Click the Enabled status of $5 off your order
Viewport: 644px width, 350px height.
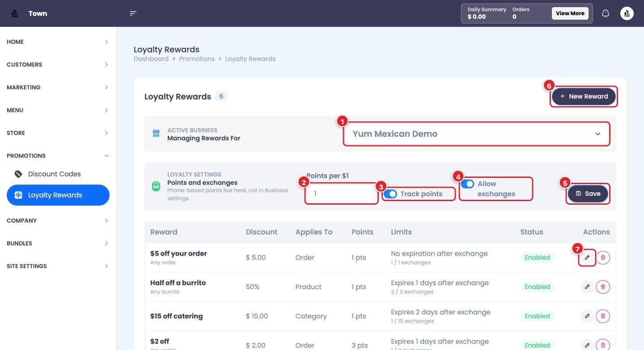coord(537,257)
